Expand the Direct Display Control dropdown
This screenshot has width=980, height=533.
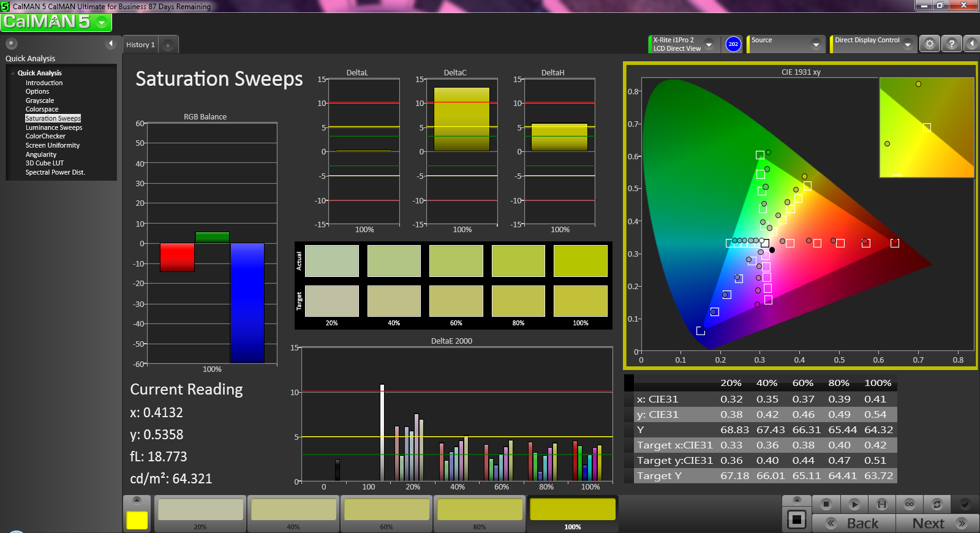click(907, 44)
